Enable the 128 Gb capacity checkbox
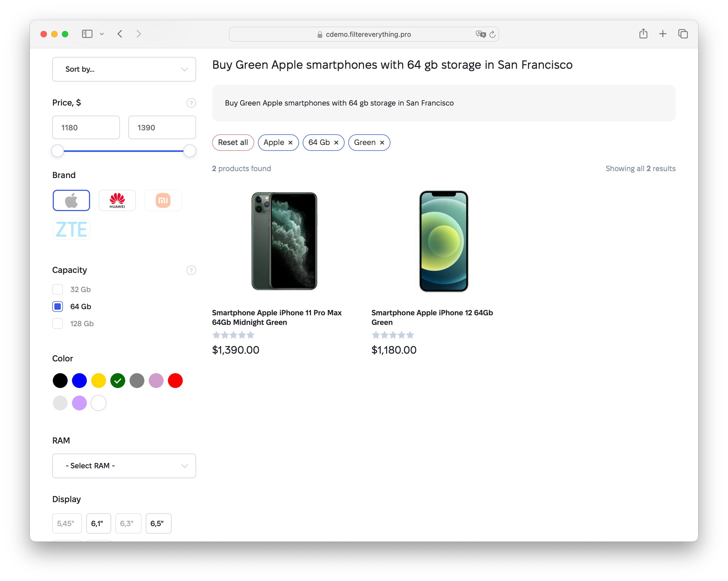The height and width of the screenshot is (581, 728). (57, 323)
